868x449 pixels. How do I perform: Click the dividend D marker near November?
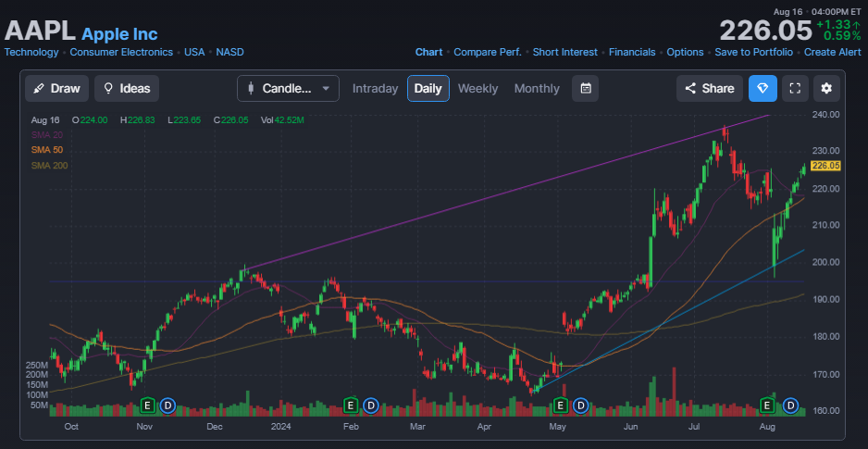coord(167,405)
